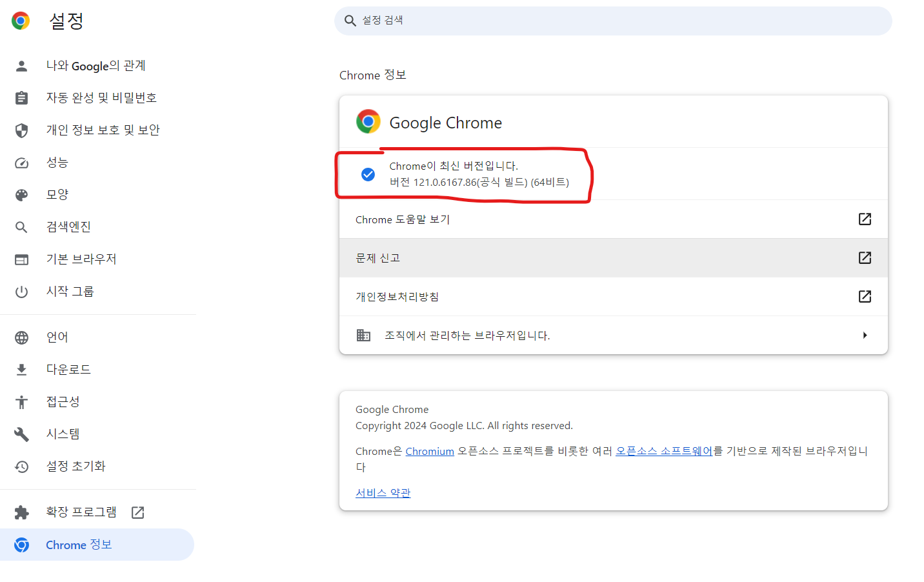
Task: Go to 자동 완성 및 비밀번호 section
Action: click(97, 98)
